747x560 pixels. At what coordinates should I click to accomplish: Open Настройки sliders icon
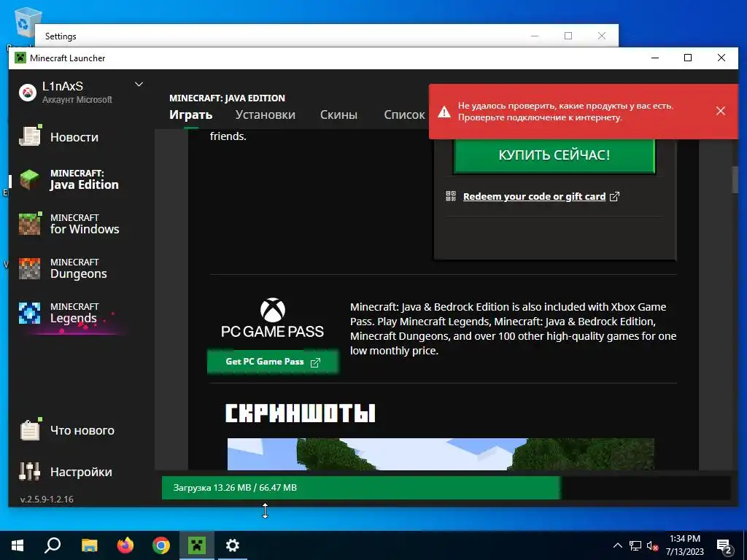[29, 472]
